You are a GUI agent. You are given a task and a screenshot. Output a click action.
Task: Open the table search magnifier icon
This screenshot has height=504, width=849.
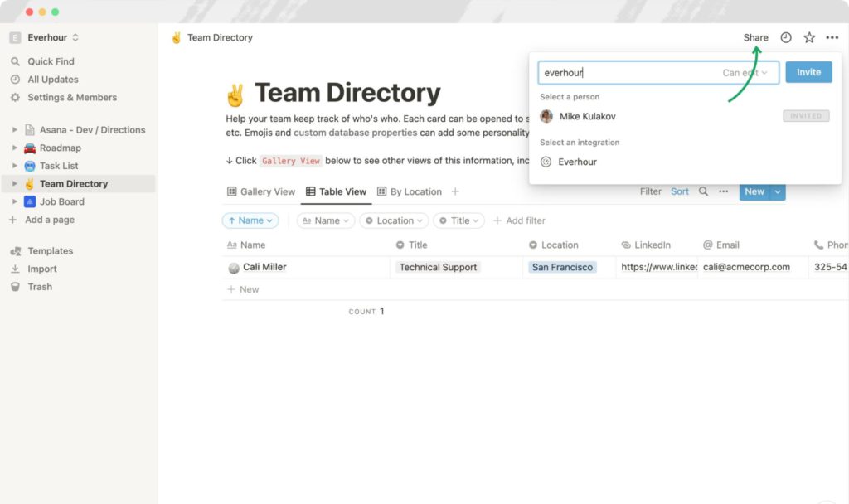tap(703, 191)
